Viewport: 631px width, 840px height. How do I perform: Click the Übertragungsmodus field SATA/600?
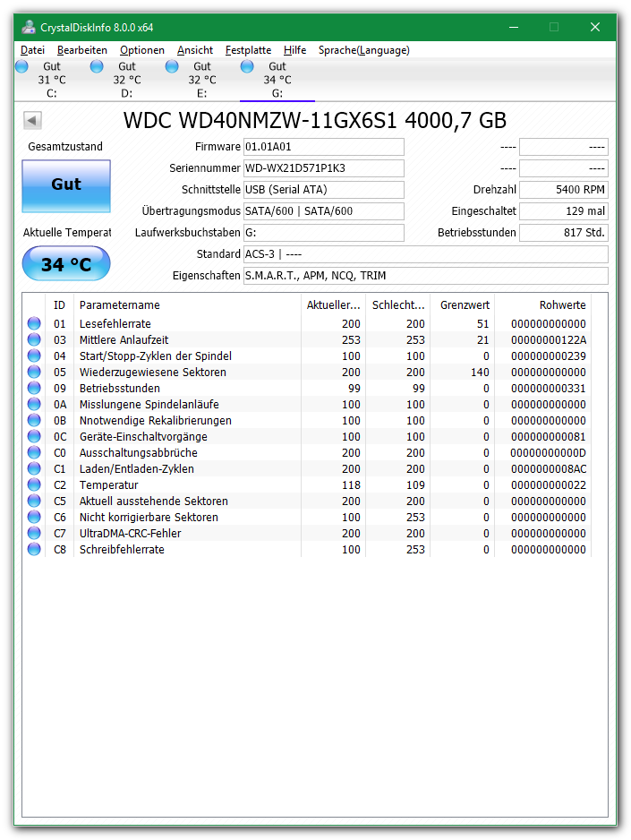pos(324,211)
